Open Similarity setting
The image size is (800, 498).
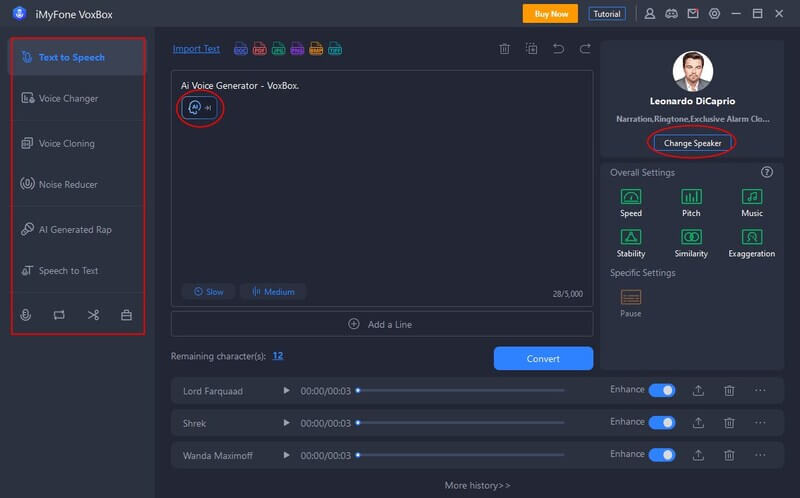click(691, 243)
